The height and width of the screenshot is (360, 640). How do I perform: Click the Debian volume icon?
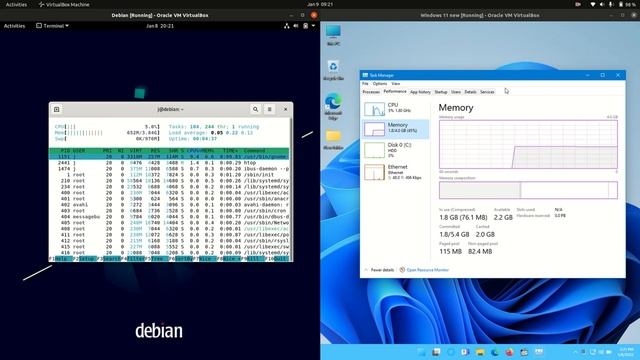coord(296,26)
